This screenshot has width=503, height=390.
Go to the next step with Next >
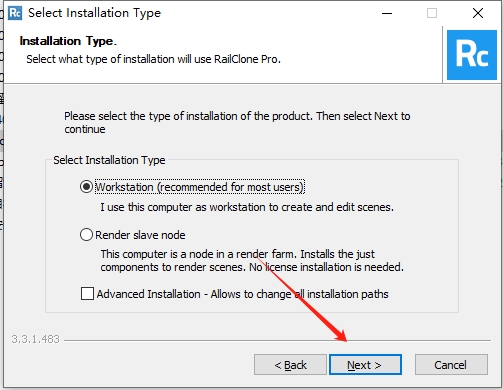365,365
